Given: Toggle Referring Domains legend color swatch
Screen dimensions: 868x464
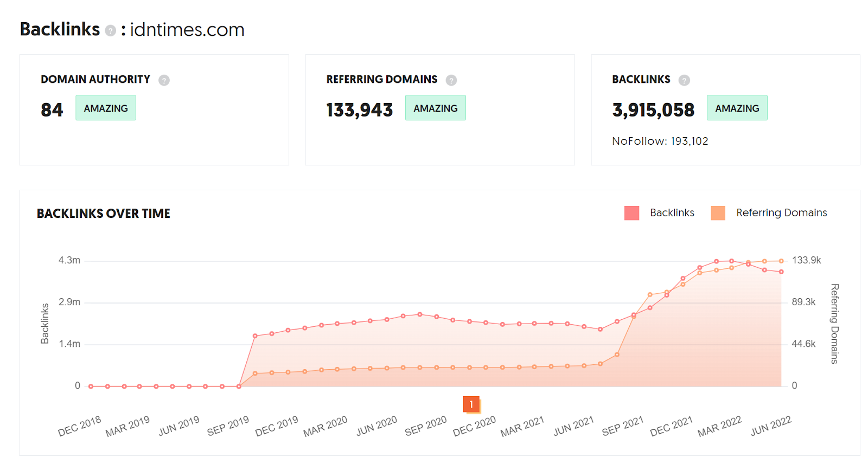Looking at the screenshot, I should (718, 213).
